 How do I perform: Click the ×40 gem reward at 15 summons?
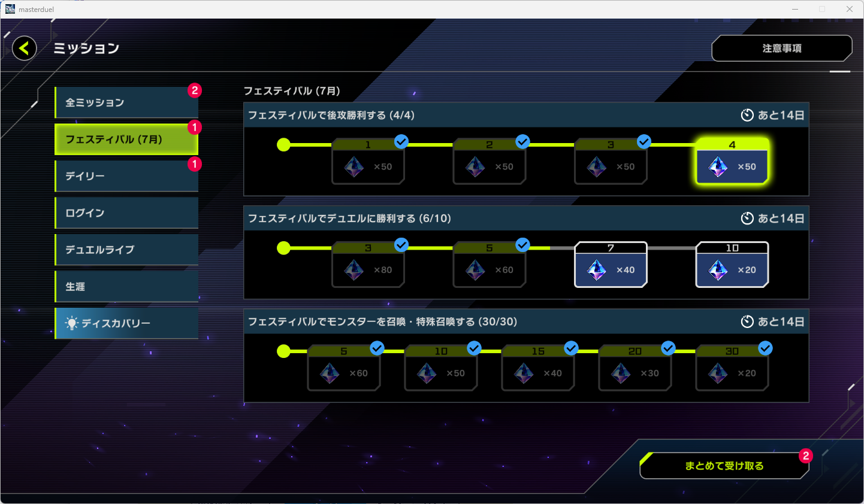538,368
